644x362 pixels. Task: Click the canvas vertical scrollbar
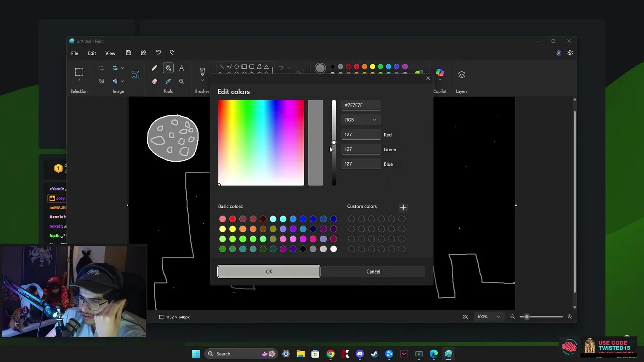tap(574, 201)
